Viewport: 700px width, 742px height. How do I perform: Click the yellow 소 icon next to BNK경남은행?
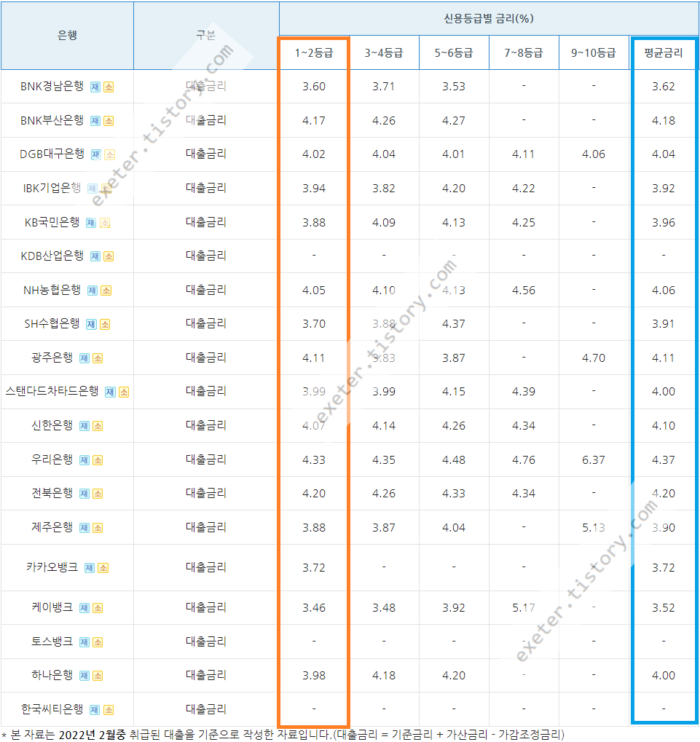click(109, 87)
